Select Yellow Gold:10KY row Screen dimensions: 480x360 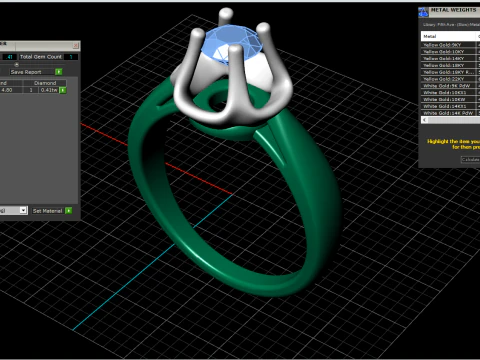448,52
